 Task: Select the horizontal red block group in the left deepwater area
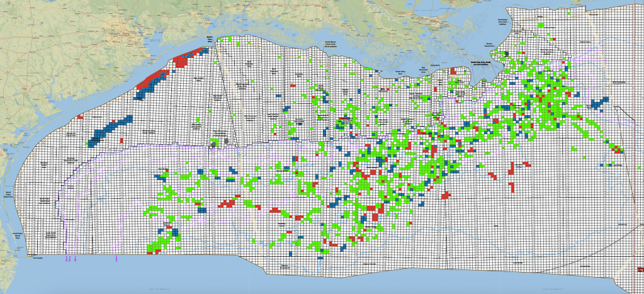click(230, 202)
